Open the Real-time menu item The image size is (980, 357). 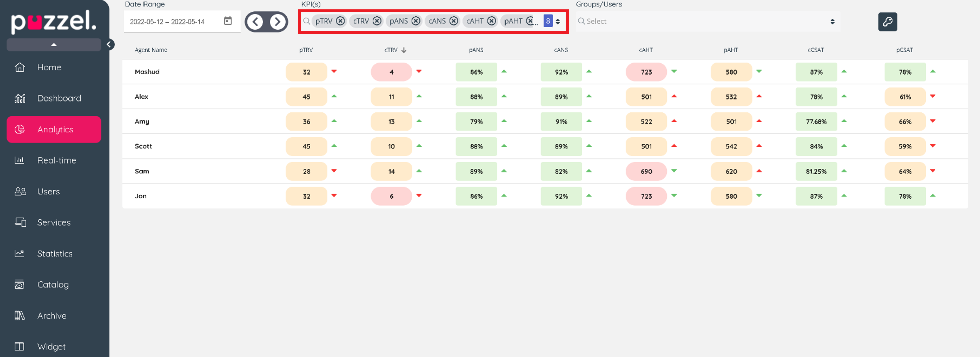[x=56, y=160]
